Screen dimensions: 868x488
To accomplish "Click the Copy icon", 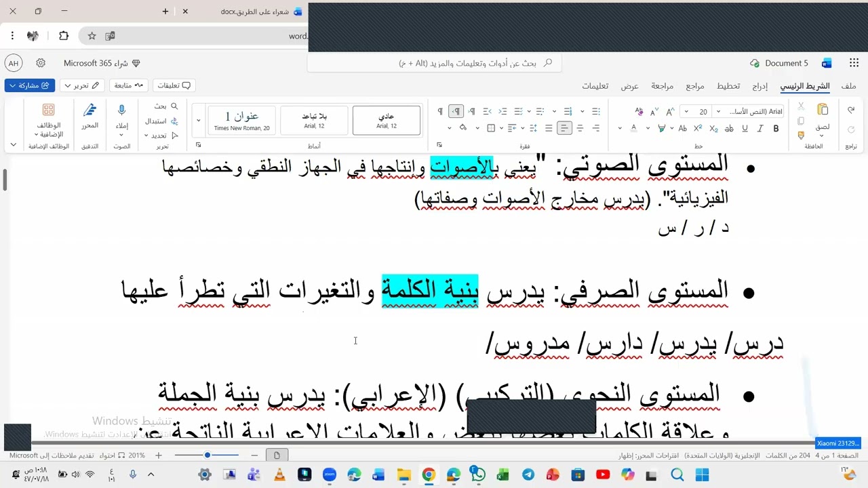I will tap(801, 121).
